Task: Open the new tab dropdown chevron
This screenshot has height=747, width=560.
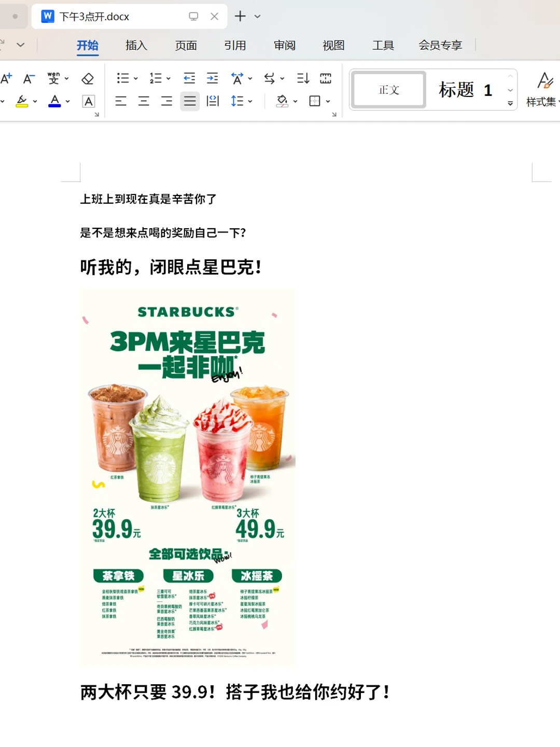Action: [x=257, y=17]
